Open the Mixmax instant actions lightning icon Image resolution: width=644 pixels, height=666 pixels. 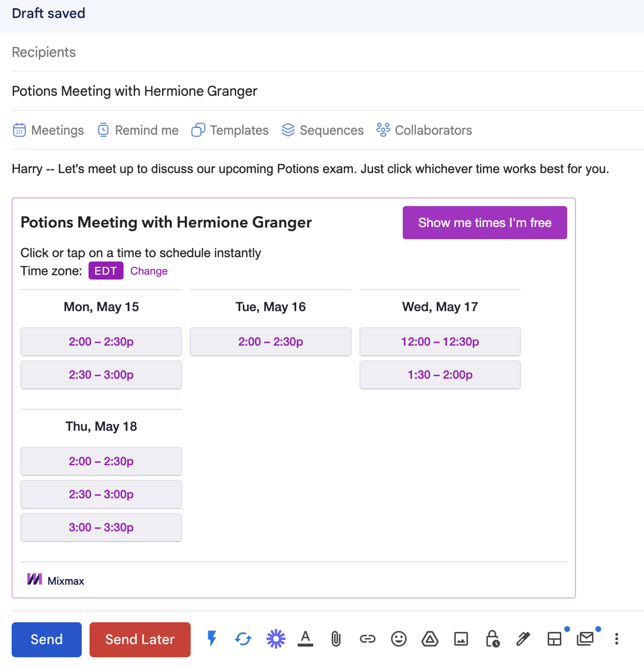click(x=212, y=639)
